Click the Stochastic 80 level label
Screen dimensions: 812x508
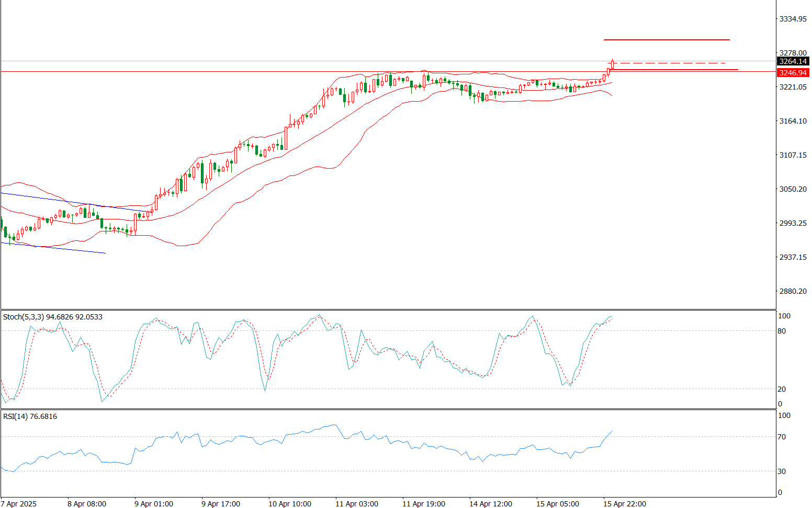[x=782, y=331]
